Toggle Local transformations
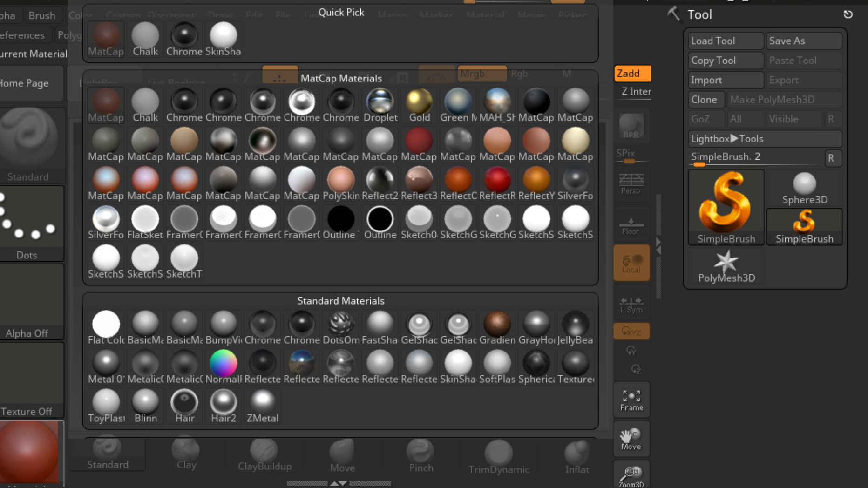868x488 pixels. coord(631,263)
